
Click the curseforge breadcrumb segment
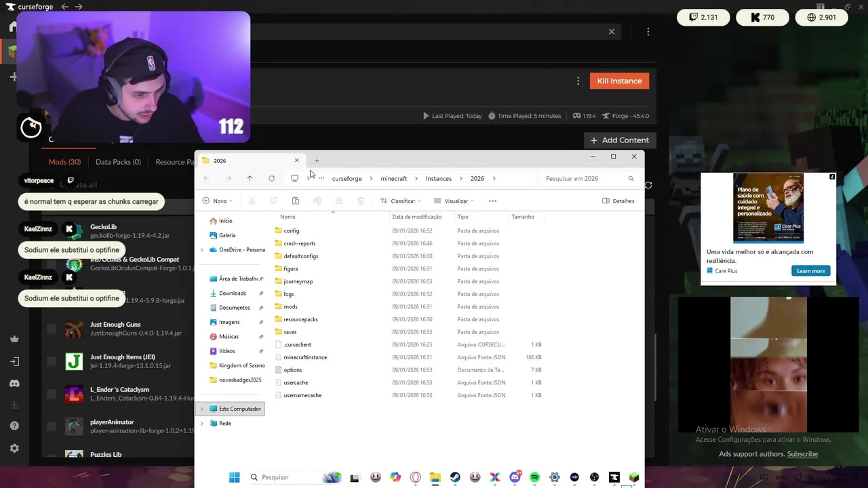tap(347, 178)
